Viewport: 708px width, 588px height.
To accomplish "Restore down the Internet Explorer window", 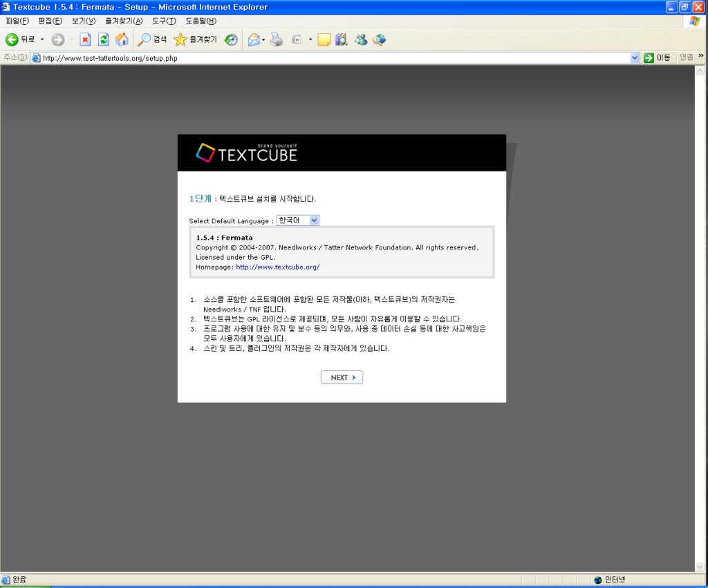I will (x=685, y=7).
